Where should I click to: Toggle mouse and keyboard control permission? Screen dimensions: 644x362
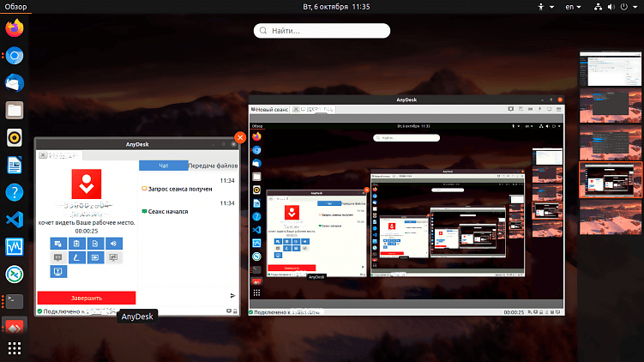tap(58, 244)
